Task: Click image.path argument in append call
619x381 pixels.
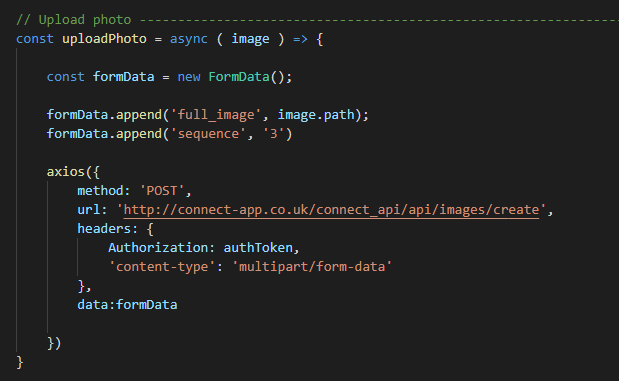Action: (x=316, y=115)
